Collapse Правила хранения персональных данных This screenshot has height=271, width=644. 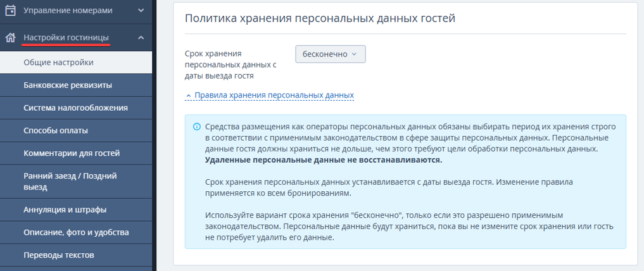tap(269, 96)
